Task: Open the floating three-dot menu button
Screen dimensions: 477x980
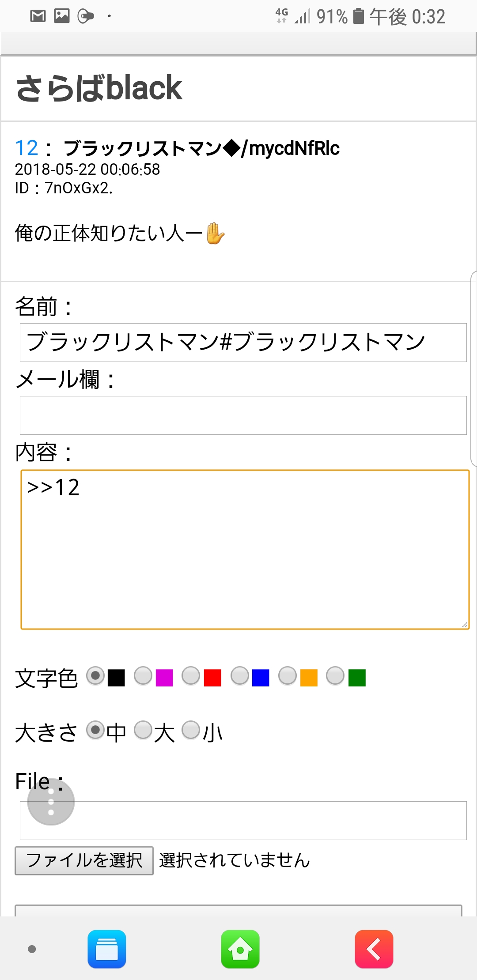Action: coord(51,802)
